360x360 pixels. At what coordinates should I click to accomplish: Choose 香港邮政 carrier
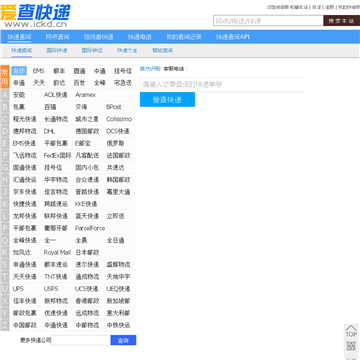[x=87, y=301]
